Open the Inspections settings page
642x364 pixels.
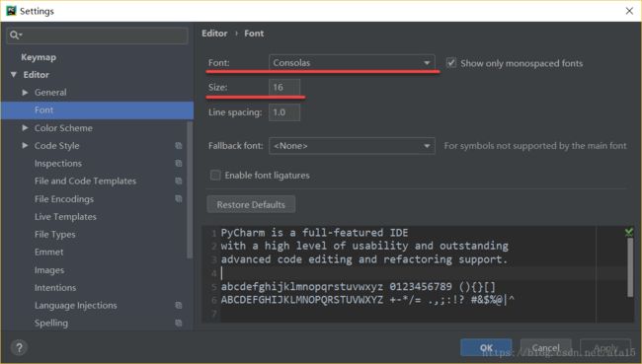click(58, 163)
